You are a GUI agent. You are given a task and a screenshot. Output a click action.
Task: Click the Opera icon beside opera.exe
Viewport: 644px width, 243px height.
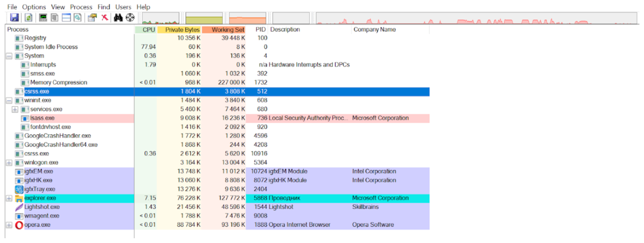[x=19, y=225]
